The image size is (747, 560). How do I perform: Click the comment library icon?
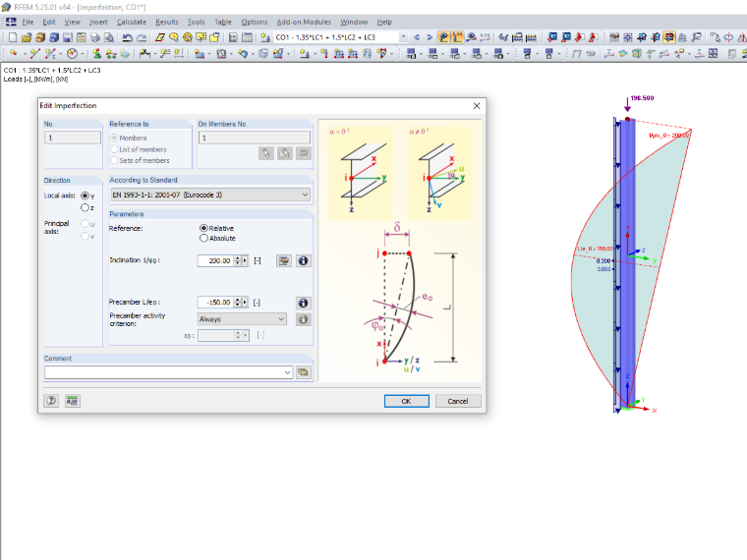[x=303, y=372]
